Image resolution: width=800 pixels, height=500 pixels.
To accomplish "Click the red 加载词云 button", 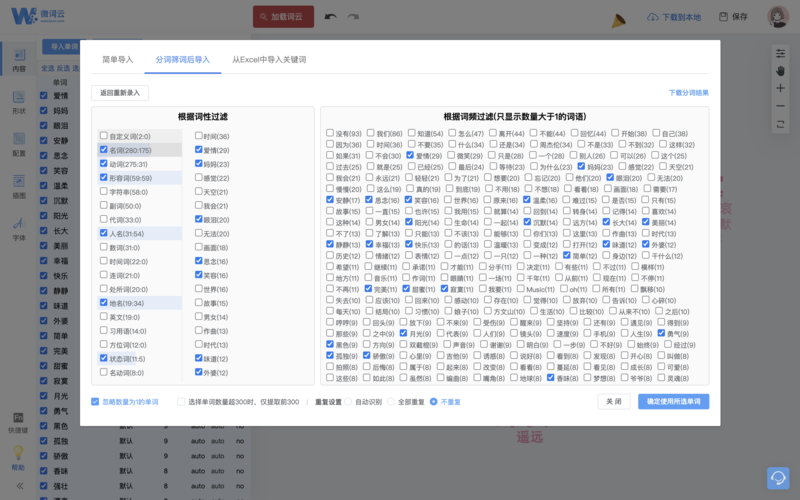I will click(x=284, y=17).
